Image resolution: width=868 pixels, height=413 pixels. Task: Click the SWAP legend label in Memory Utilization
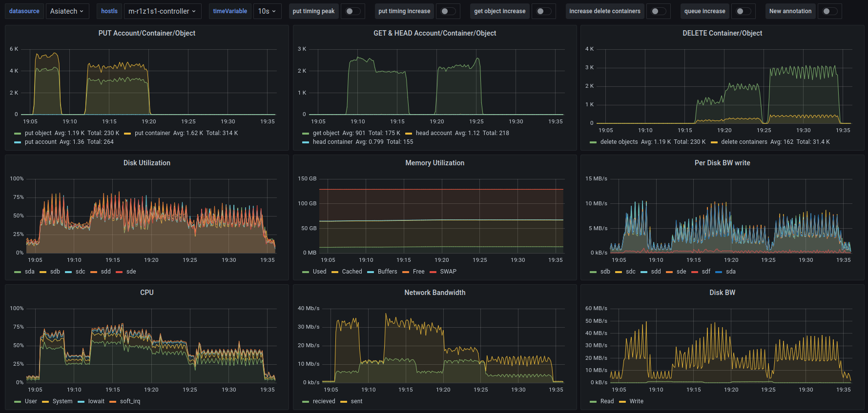[448, 272]
